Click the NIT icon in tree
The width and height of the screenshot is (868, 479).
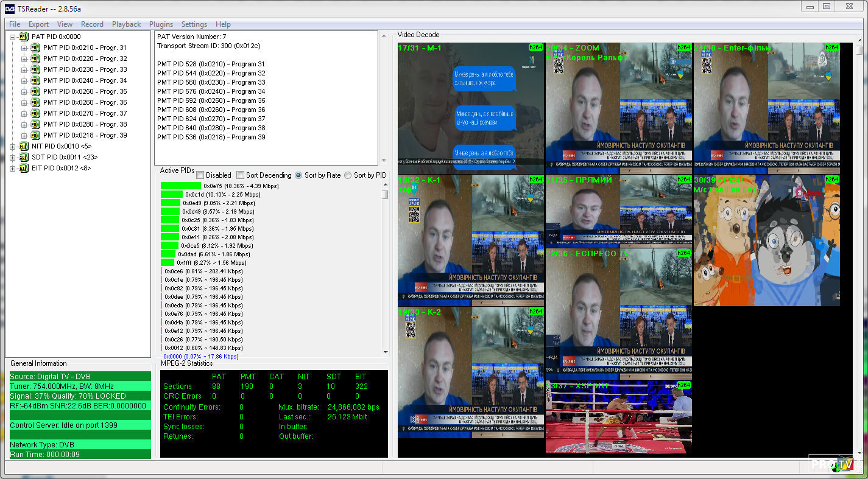[24, 146]
